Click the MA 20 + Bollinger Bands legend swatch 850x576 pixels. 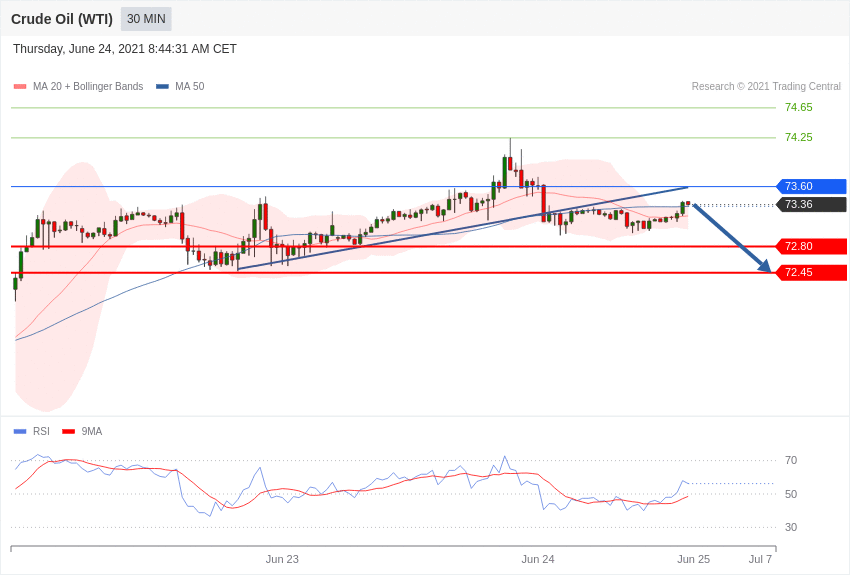click(20, 86)
